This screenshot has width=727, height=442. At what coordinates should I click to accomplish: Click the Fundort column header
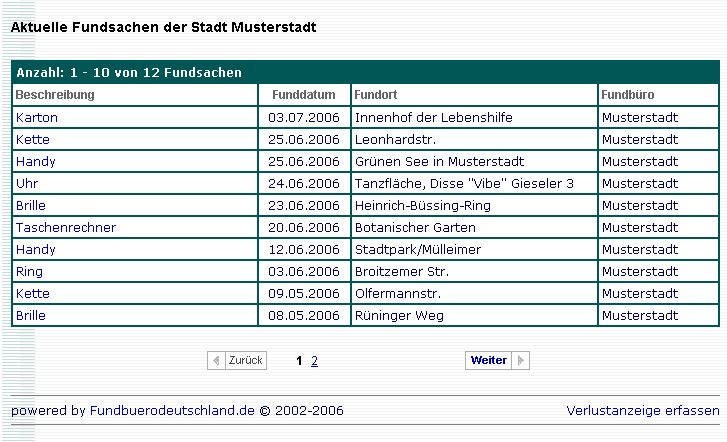click(376, 95)
